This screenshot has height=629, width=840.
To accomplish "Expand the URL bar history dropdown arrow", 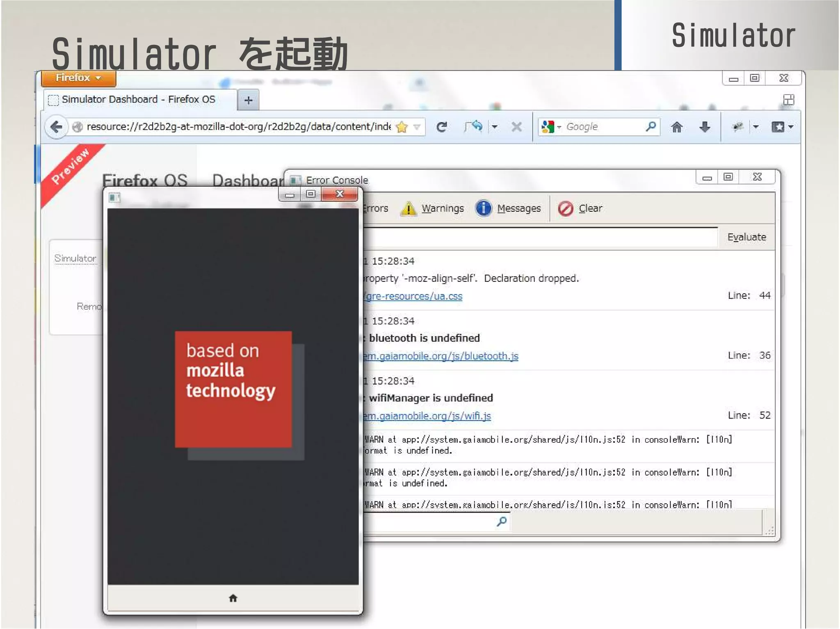I will click(x=417, y=127).
